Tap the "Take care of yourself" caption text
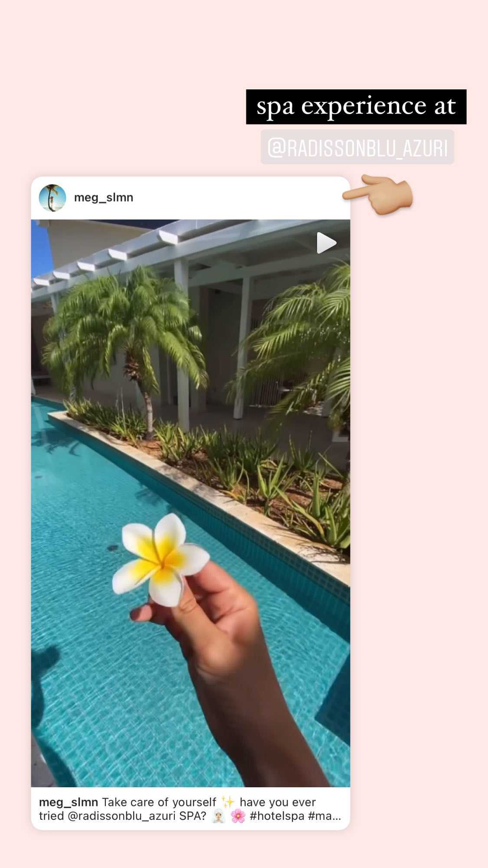The image size is (488, 868). point(159,802)
